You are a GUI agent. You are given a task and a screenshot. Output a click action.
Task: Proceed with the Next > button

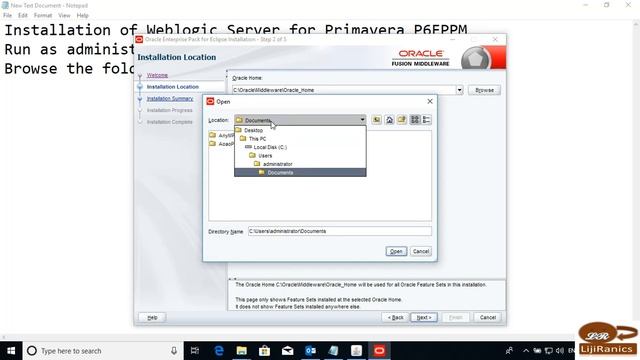click(424, 317)
